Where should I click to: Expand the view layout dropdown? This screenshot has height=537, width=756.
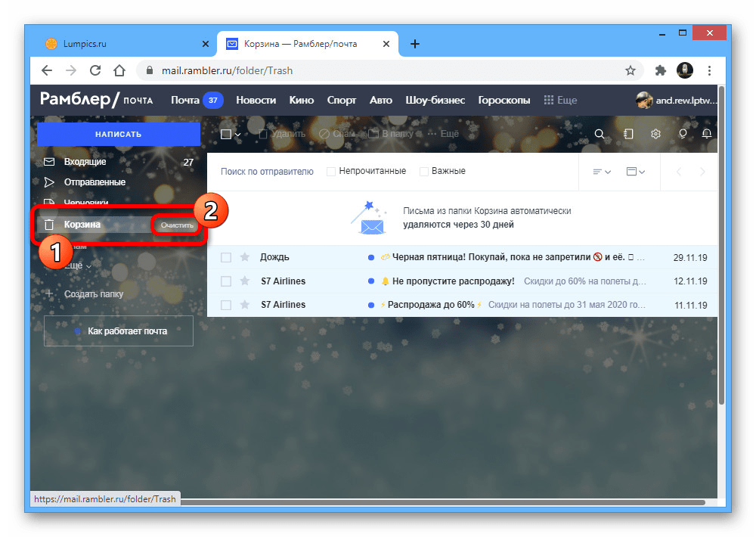pos(635,172)
